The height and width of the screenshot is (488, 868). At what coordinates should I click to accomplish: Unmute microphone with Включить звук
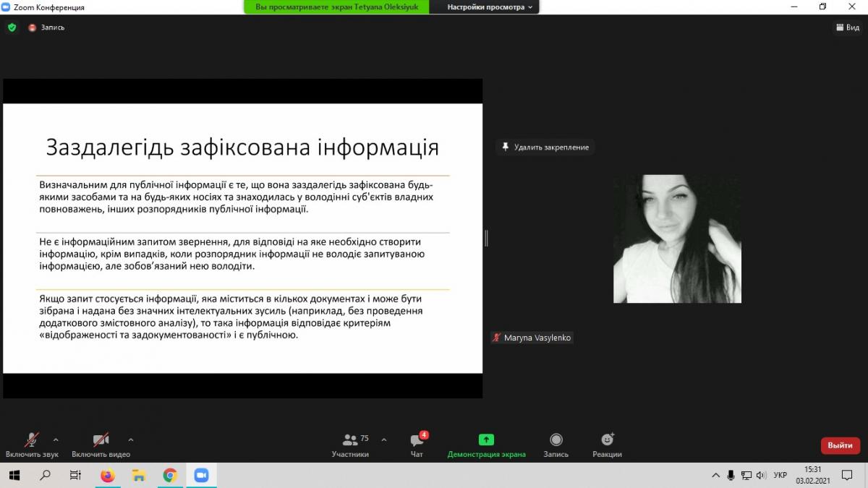point(31,440)
